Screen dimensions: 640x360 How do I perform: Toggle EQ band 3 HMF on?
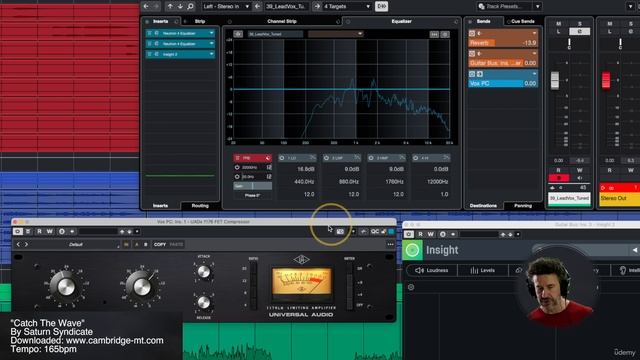pyautogui.click(x=371, y=158)
